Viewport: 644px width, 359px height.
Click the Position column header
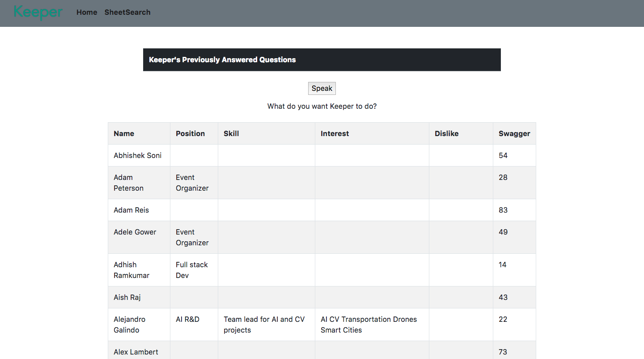[194, 133]
